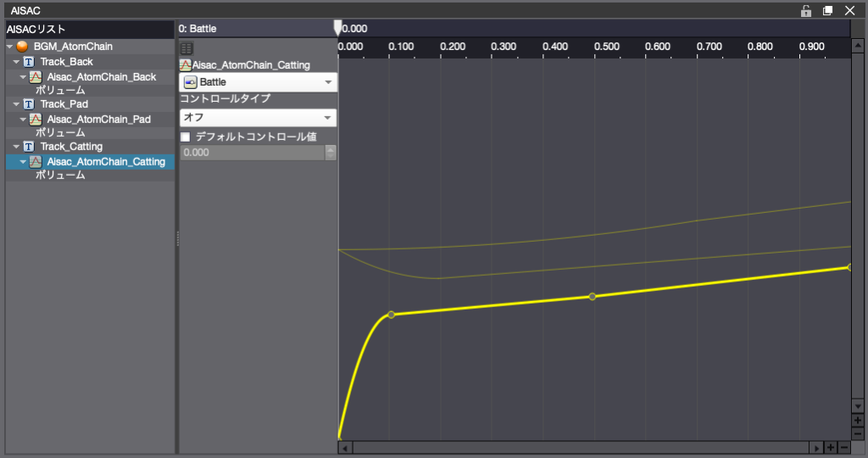Click the horizontal zoom-in plus button
This screenshot has height=458, width=868.
pyautogui.click(x=830, y=448)
